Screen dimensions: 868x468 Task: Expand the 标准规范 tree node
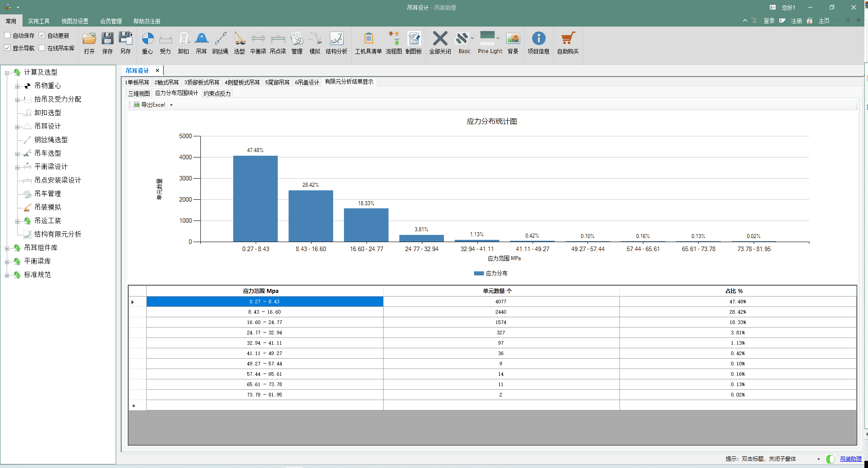click(x=7, y=275)
